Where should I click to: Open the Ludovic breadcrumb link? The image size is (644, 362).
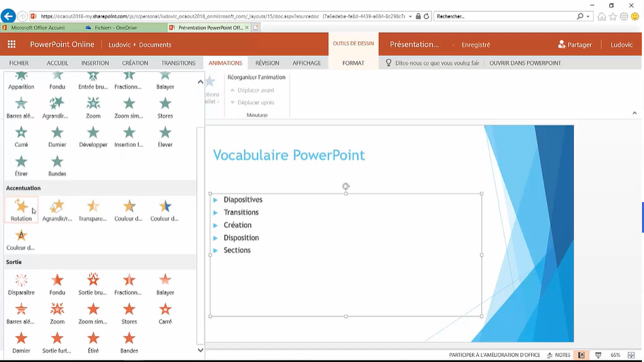click(x=120, y=44)
